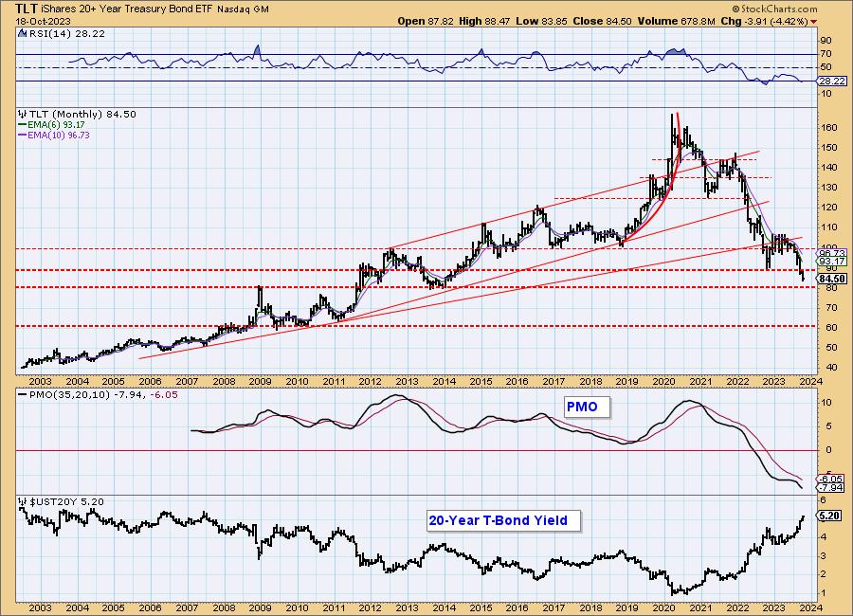Click the 5.20 yield value tag on the right
This screenshot has height=616, width=853.
(830, 516)
